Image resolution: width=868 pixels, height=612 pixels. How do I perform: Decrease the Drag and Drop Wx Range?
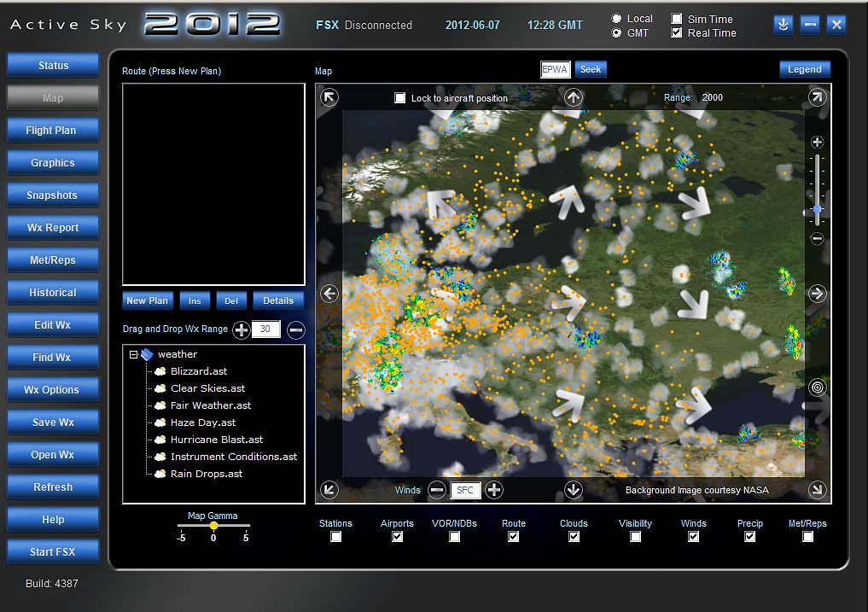pos(295,330)
